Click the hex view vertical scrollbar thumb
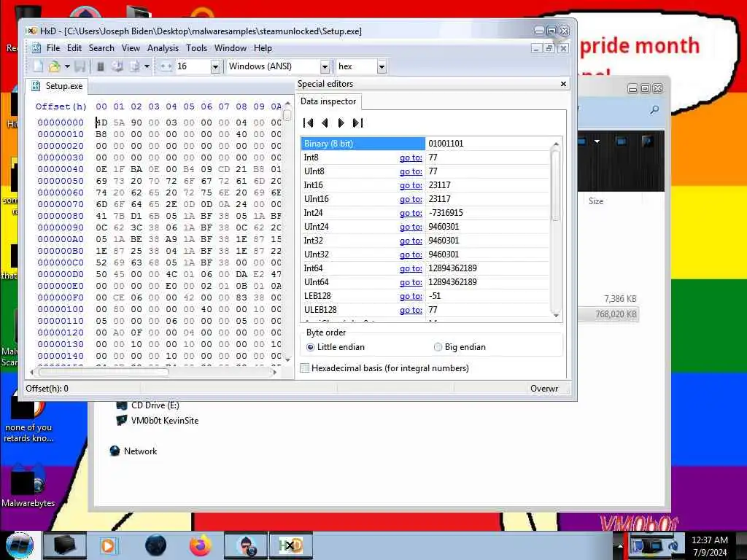The width and height of the screenshot is (747, 560). click(287, 114)
